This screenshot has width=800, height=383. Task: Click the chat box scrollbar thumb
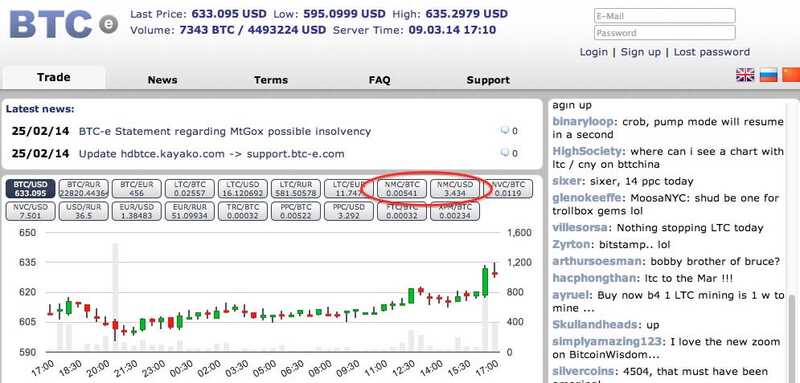click(793, 339)
